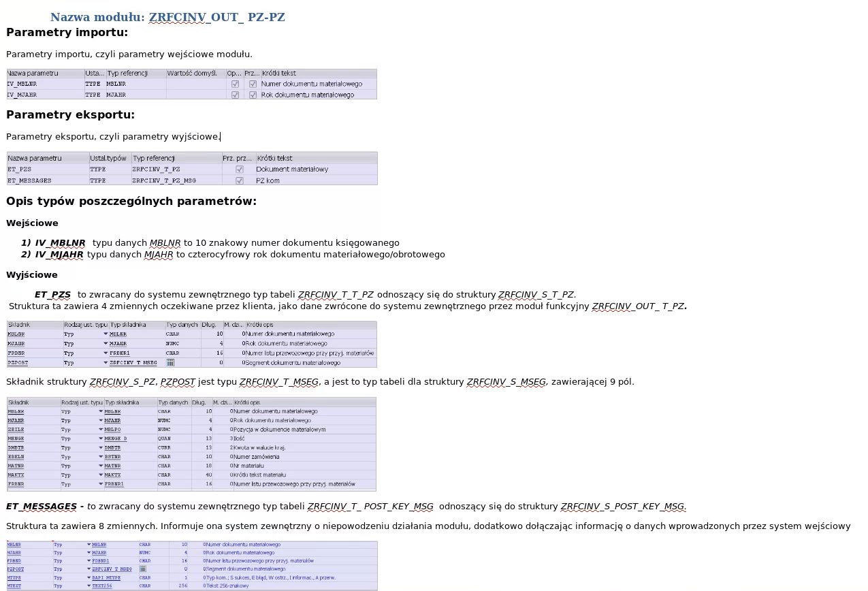Screen dimensions: 868x591
Task: Open the Typ dropdown in the four-row table's PZPOST row
Action: (106, 363)
